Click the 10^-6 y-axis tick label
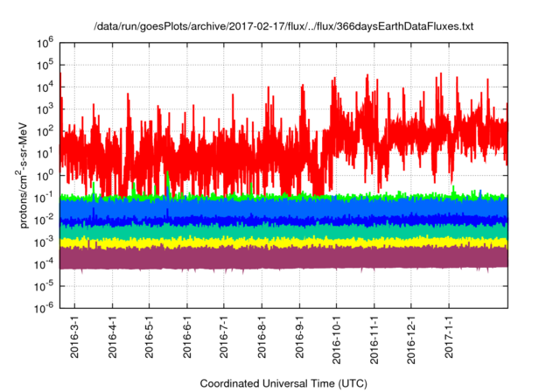560x392 pixels. point(44,308)
